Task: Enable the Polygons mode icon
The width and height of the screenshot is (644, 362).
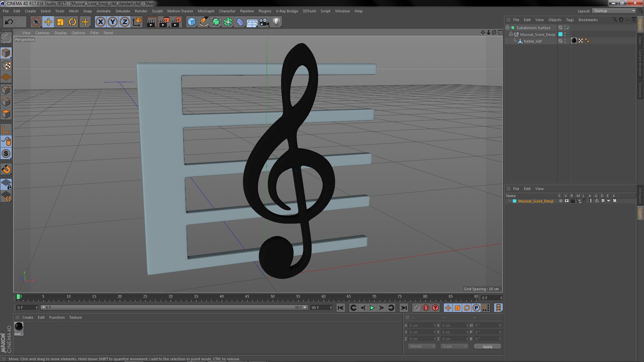Action: click(x=6, y=114)
